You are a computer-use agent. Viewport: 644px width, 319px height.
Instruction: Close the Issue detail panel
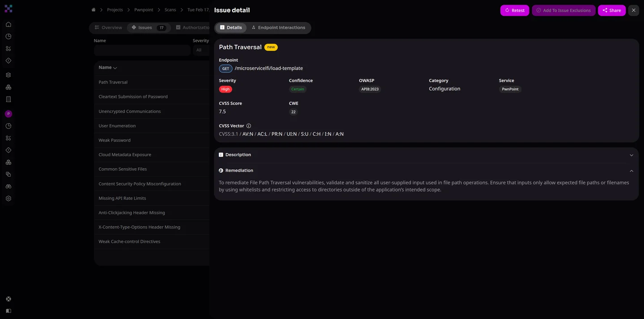633,10
